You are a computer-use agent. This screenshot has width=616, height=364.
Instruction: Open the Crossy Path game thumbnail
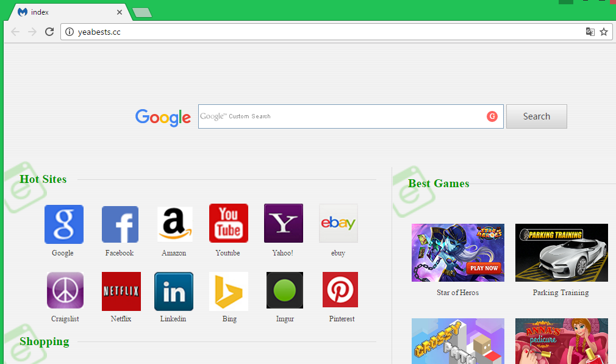click(x=458, y=341)
